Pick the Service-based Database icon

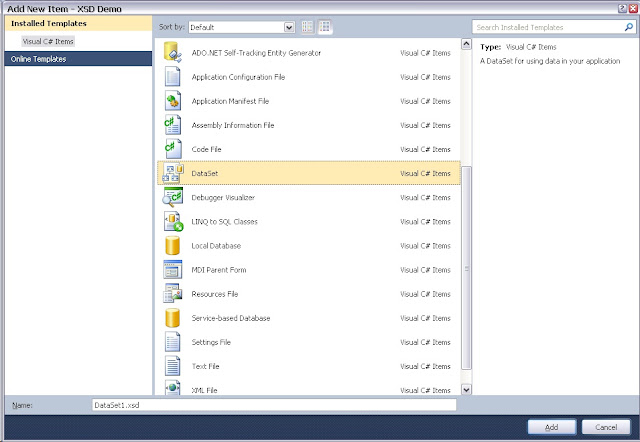[x=172, y=318]
